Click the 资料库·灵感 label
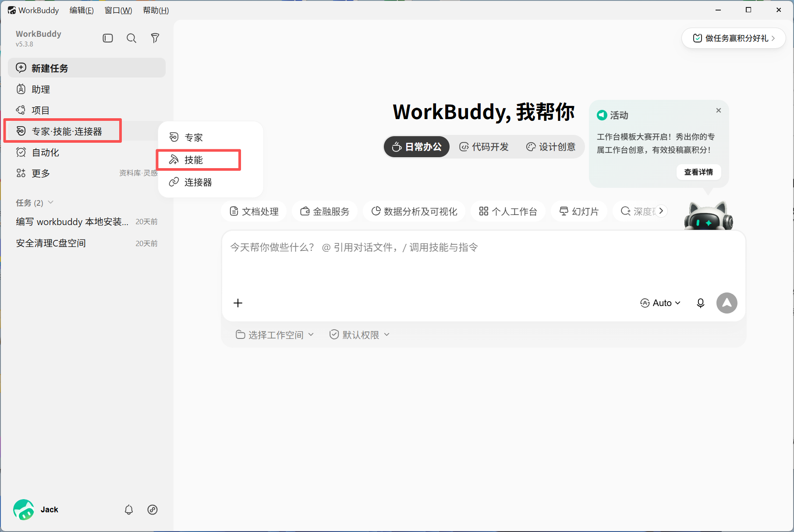Viewport: 794px width, 532px height. [138, 173]
